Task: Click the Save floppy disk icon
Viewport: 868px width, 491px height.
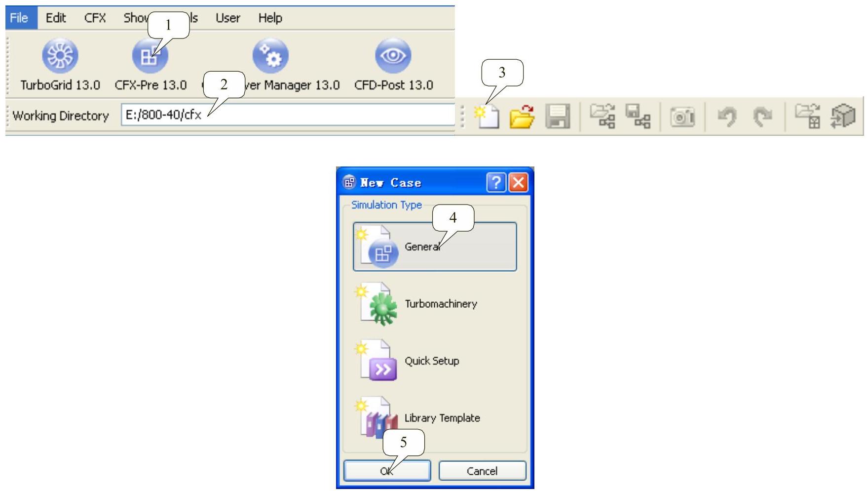Action: (x=558, y=117)
